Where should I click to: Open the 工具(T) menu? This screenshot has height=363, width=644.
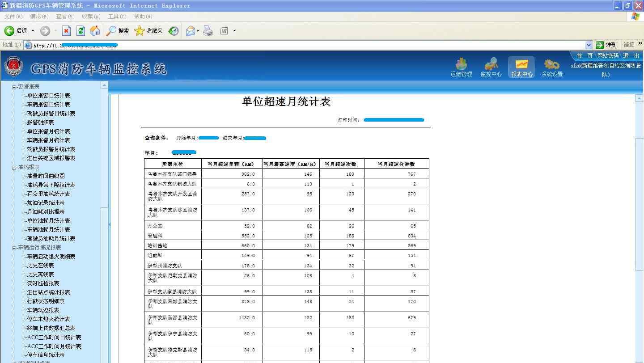(117, 17)
